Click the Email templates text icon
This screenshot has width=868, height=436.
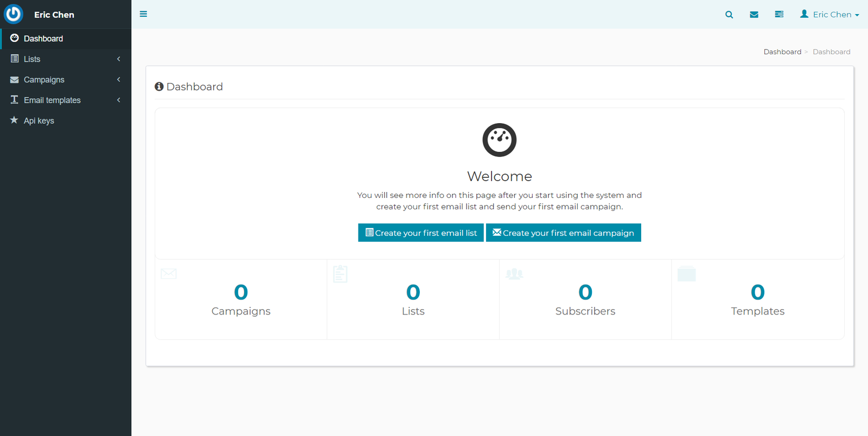click(x=15, y=100)
